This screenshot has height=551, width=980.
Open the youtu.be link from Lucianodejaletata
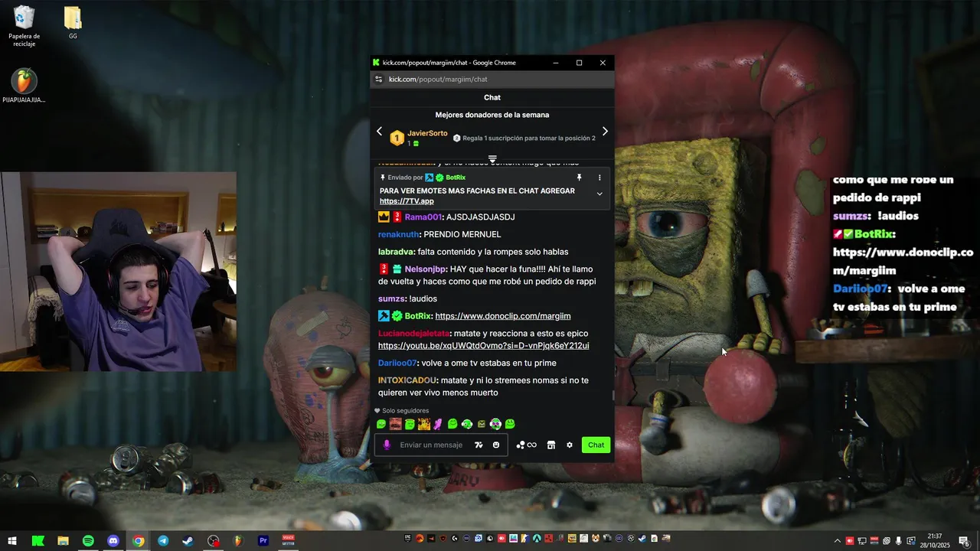(x=483, y=346)
